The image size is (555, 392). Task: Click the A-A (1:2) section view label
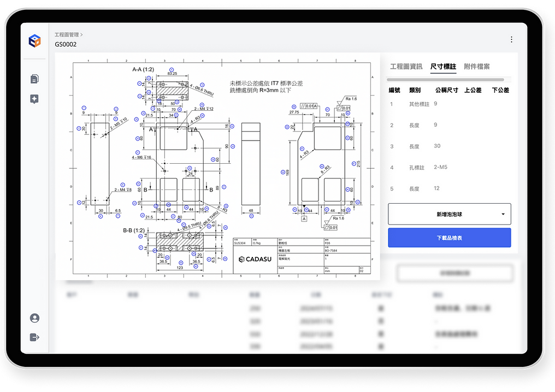pos(143,69)
